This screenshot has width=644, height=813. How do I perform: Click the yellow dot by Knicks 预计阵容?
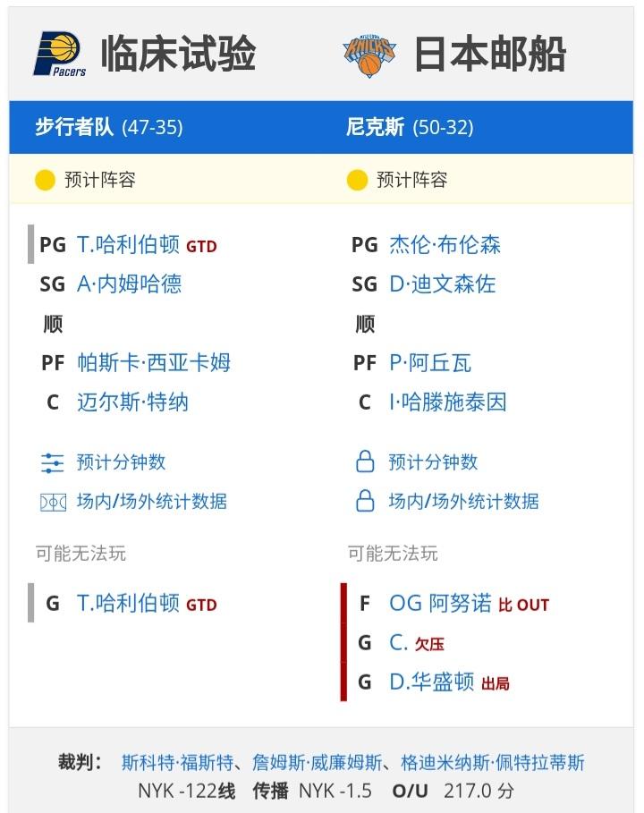point(357,180)
